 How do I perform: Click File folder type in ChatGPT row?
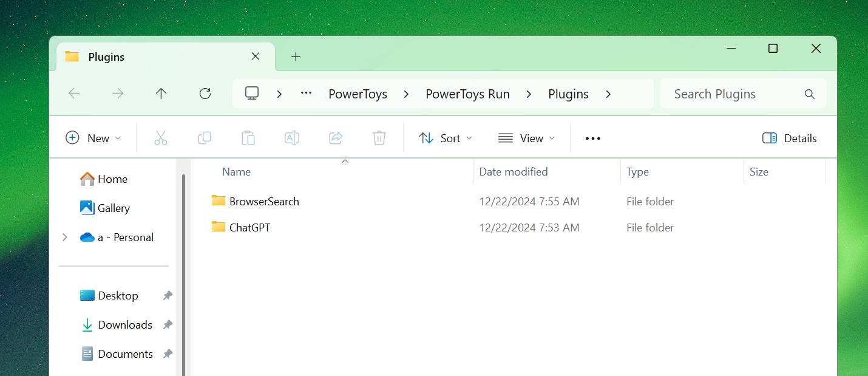(650, 228)
